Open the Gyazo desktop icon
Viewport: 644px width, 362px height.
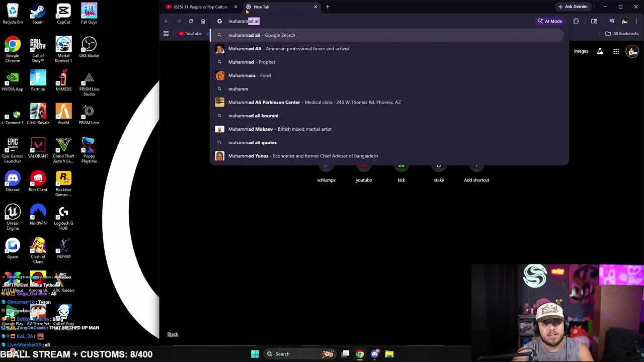click(x=13, y=248)
